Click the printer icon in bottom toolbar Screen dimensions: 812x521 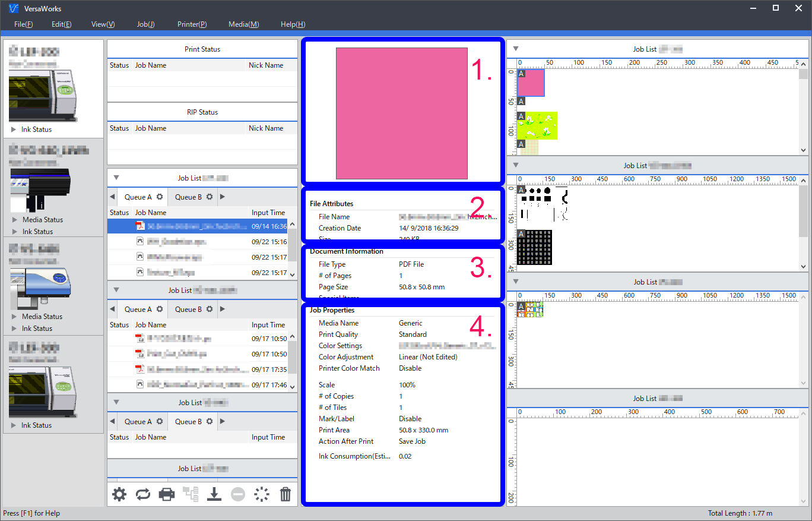point(167,494)
